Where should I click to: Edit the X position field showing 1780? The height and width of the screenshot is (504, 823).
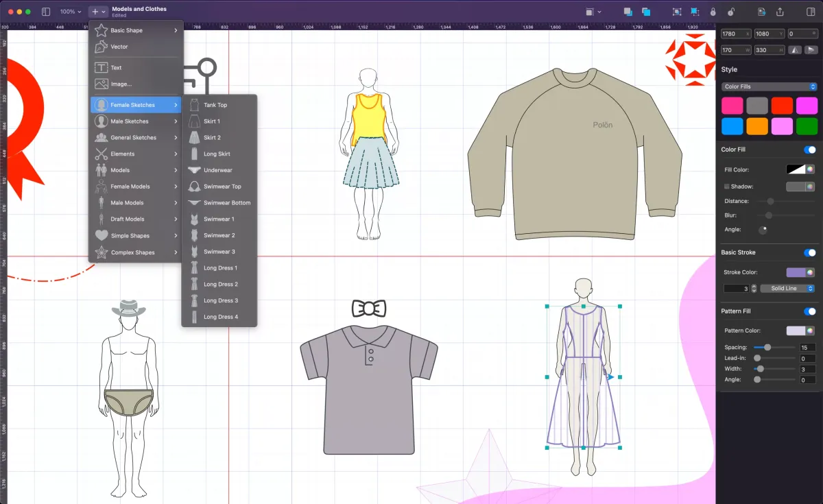pyautogui.click(x=736, y=34)
